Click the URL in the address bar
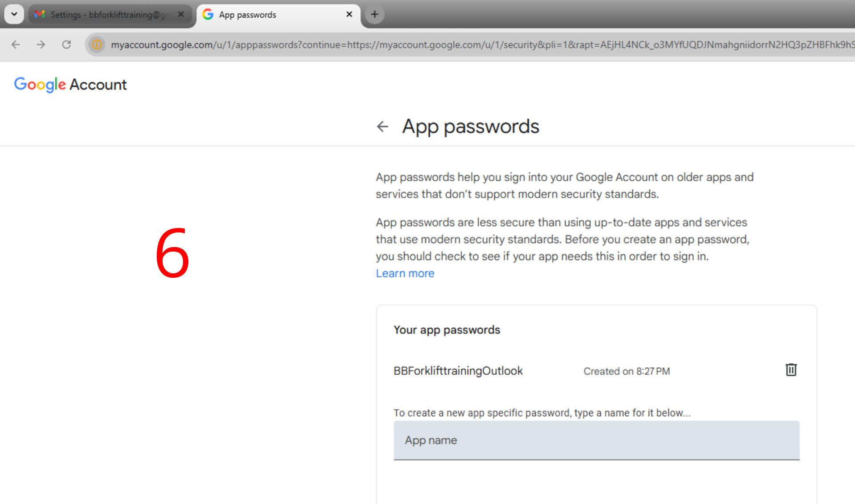The image size is (855, 504). pyautogui.click(x=445, y=45)
